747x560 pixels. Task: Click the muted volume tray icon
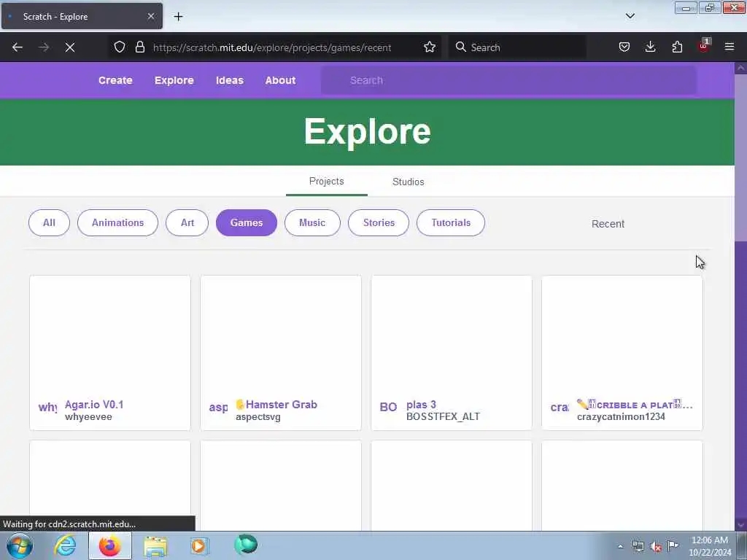click(656, 547)
